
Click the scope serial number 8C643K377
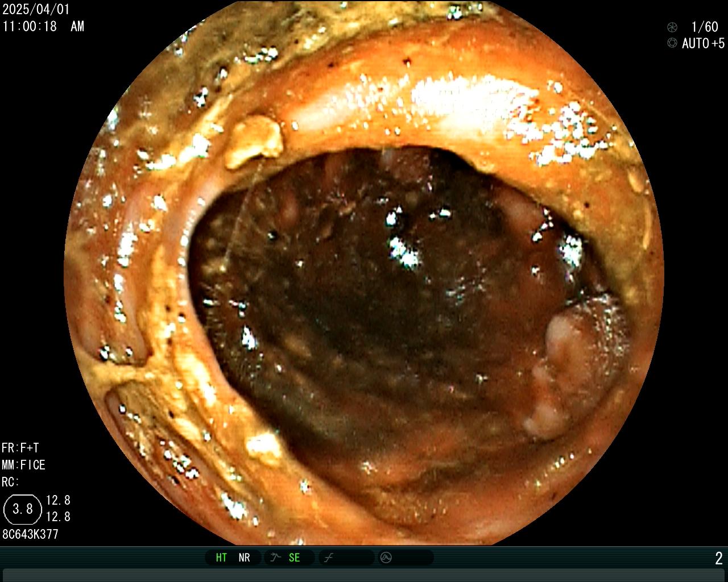tap(30, 534)
